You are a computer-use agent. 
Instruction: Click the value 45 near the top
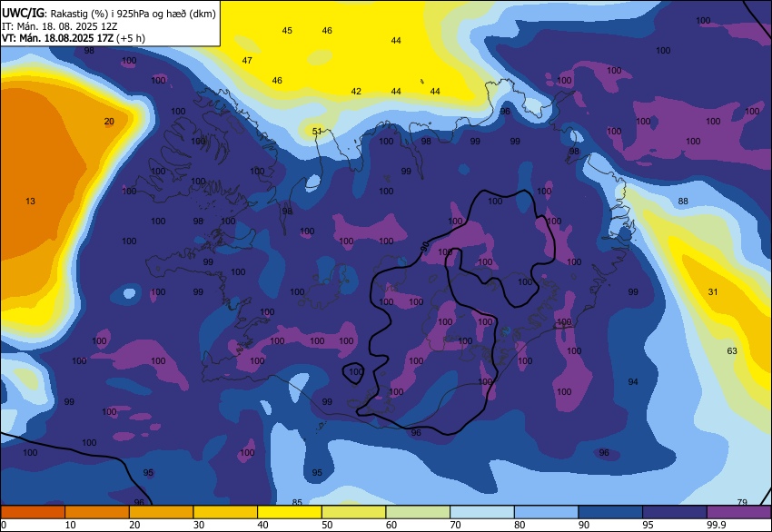click(287, 31)
